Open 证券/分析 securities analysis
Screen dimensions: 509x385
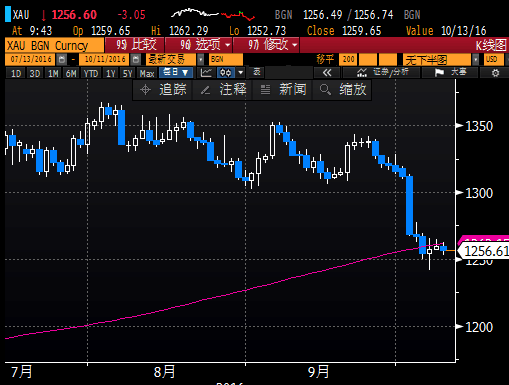(382, 72)
